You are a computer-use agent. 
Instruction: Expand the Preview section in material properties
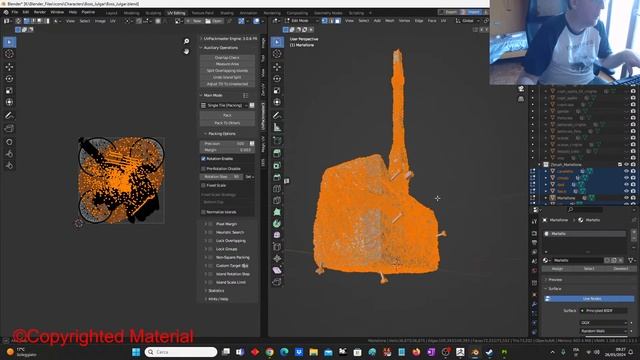[555, 280]
